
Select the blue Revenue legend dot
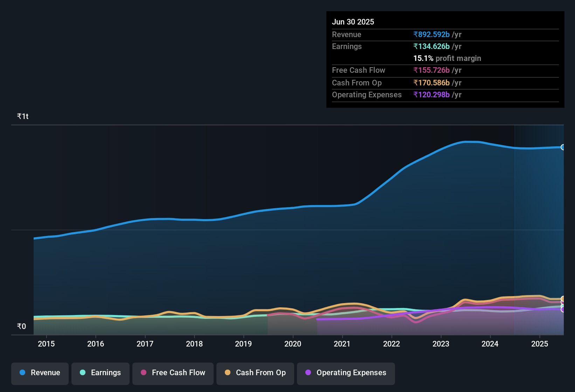(22, 373)
